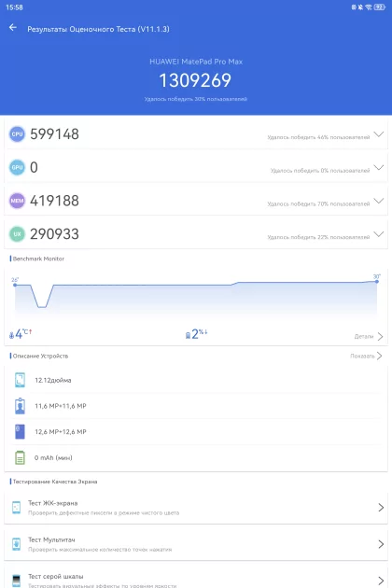Go back using the arrow icon
The image size is (392, 588).
click(x=13, y=28)
